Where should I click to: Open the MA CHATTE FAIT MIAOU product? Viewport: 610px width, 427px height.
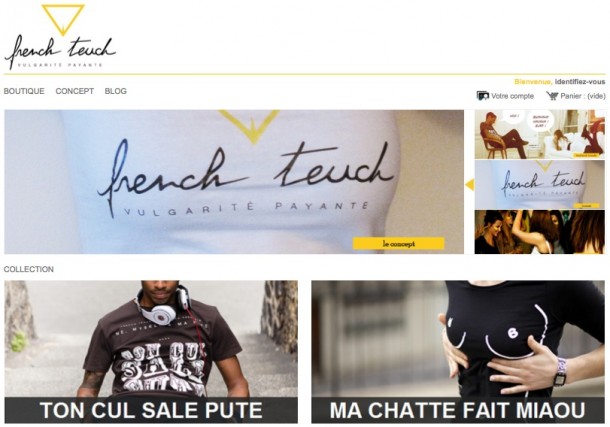tap(458, 352)
